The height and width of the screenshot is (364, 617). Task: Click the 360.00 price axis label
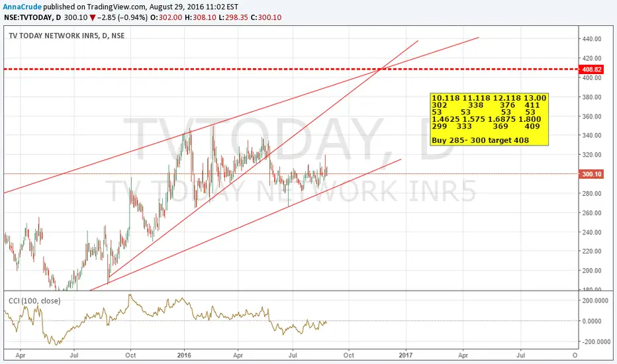[591, 116]
